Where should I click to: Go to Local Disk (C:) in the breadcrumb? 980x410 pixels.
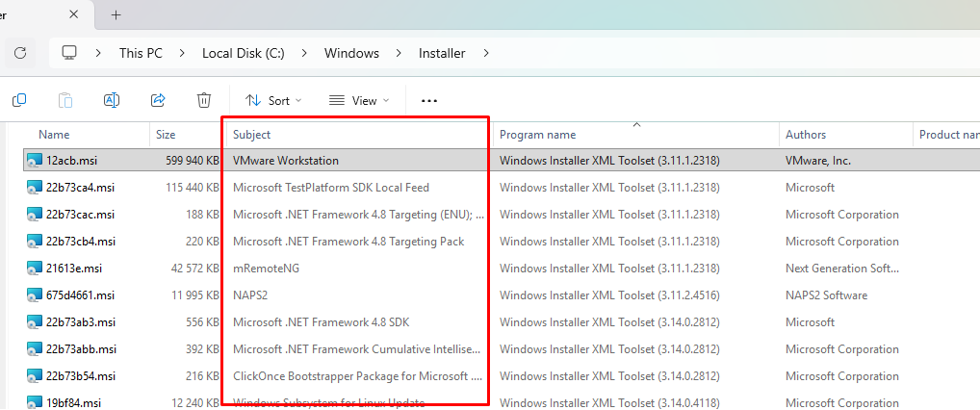tap(244, 53)
